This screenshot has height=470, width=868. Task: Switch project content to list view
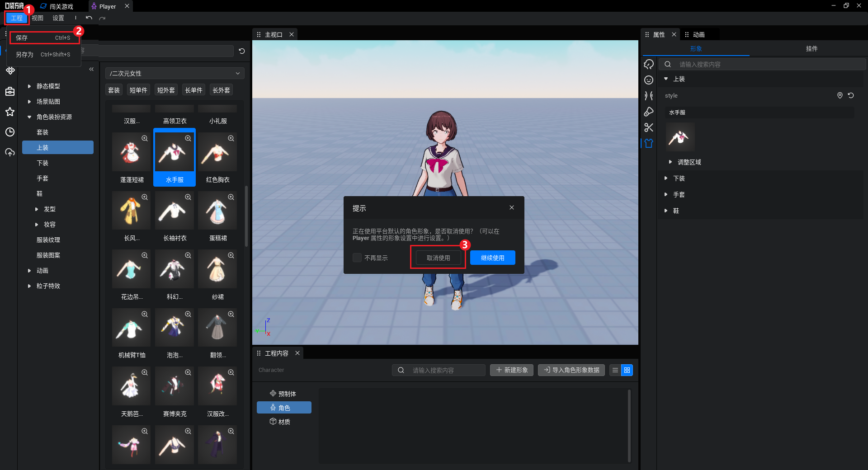pos(615,370)
